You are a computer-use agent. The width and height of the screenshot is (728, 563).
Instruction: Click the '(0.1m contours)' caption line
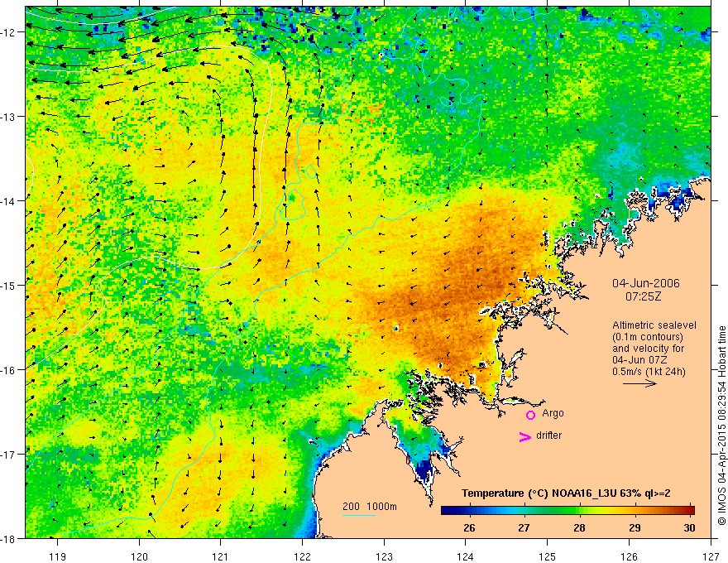point(648,337)
